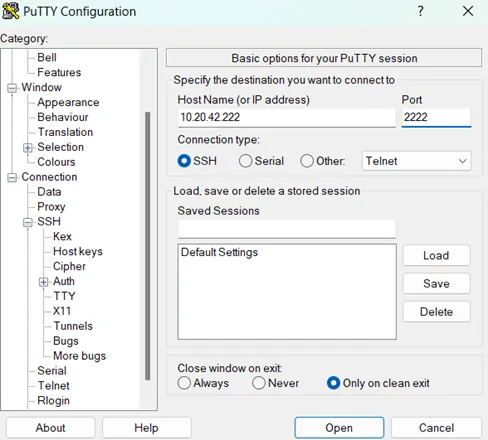Open the Telnet category in tree
Viewport: 488px width, 440px height.
(x=53, y=386)
